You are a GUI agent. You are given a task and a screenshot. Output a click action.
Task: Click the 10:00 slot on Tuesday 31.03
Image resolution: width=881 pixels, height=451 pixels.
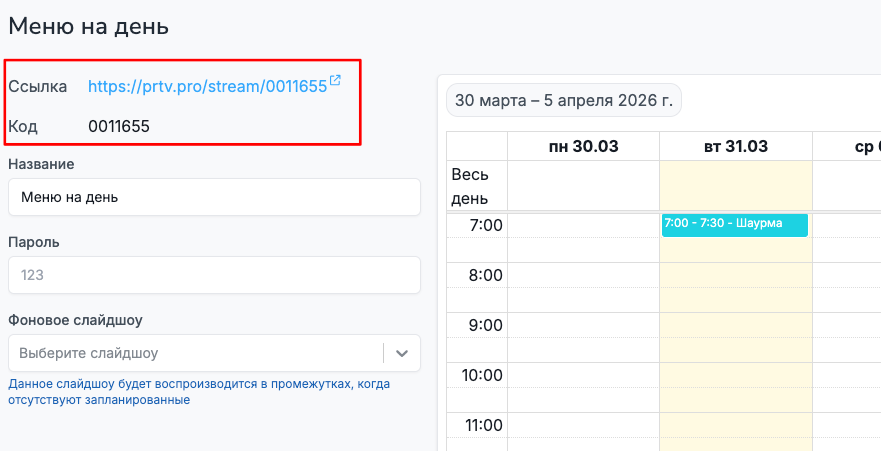(x=735, y=375)
